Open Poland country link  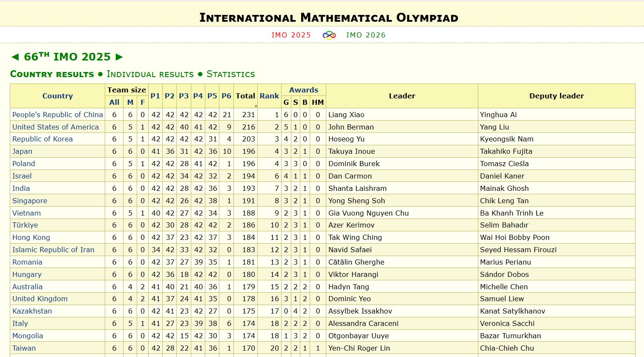23,164
